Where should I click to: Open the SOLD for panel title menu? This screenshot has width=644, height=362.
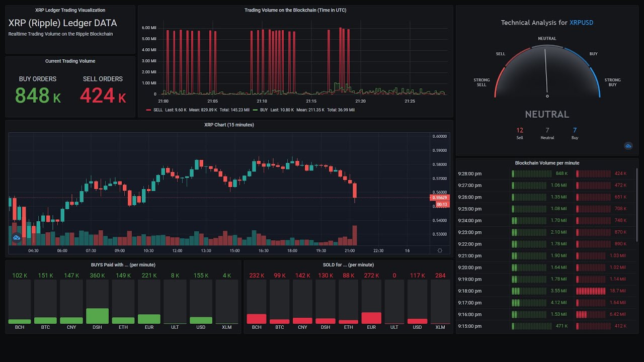[x=348, y=265]
